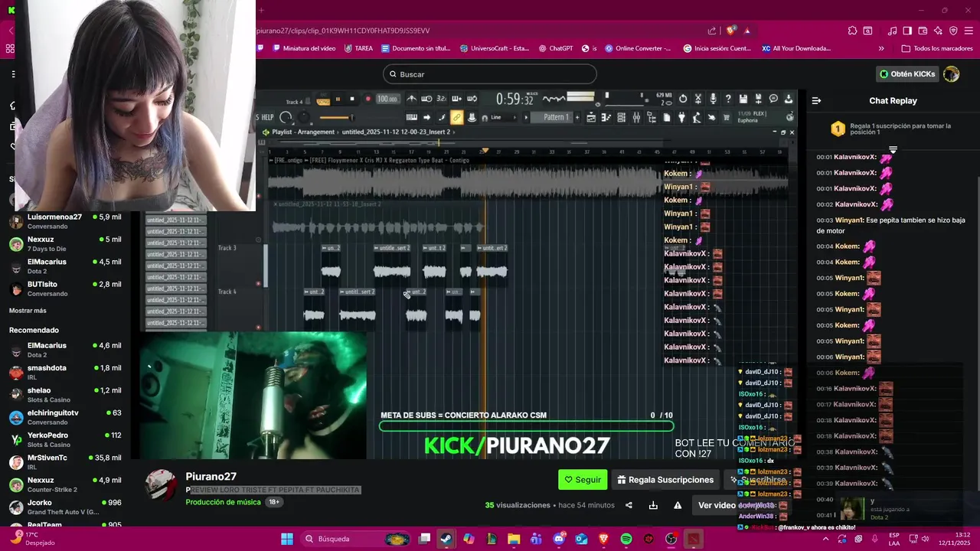Viewport: 980px width, 551px height.
Task: Click plus button next to Pattern 1
Action: tap(577, 117)
